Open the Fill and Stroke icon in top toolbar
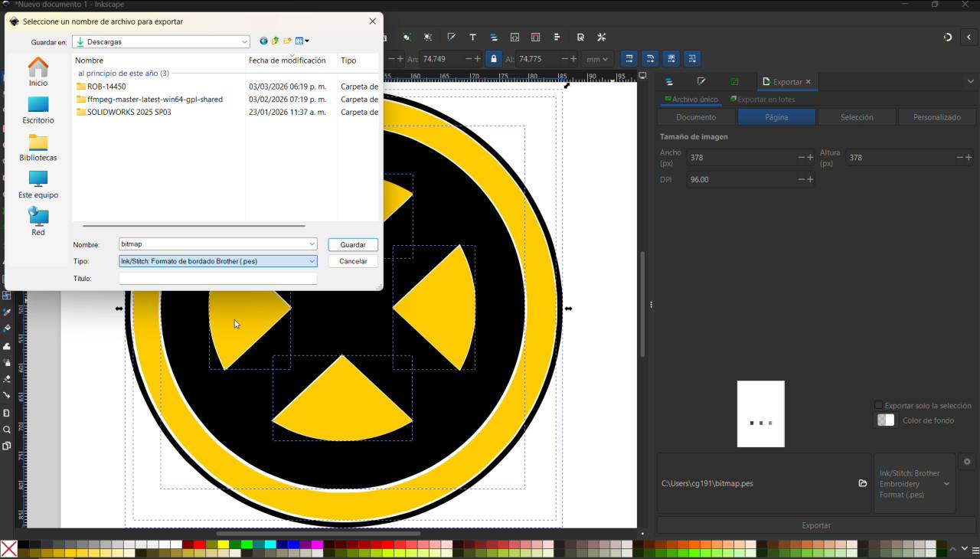 click(452, 38)
